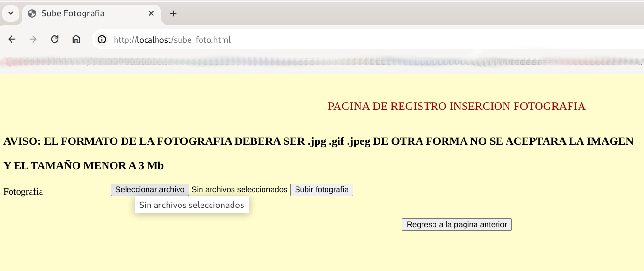This screenshot has width=644, height=271.
Task: Open the tab search dropdown chevron
Action: coord(11,13)
